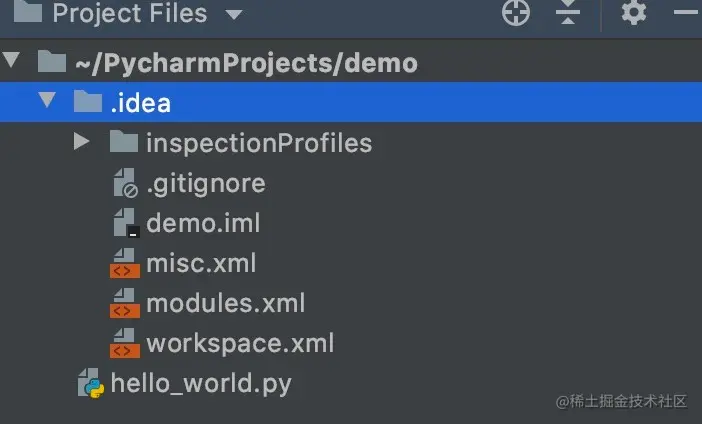Select the .gitignore file name
This screenshot has height=424, width=702.
(205, 184)
